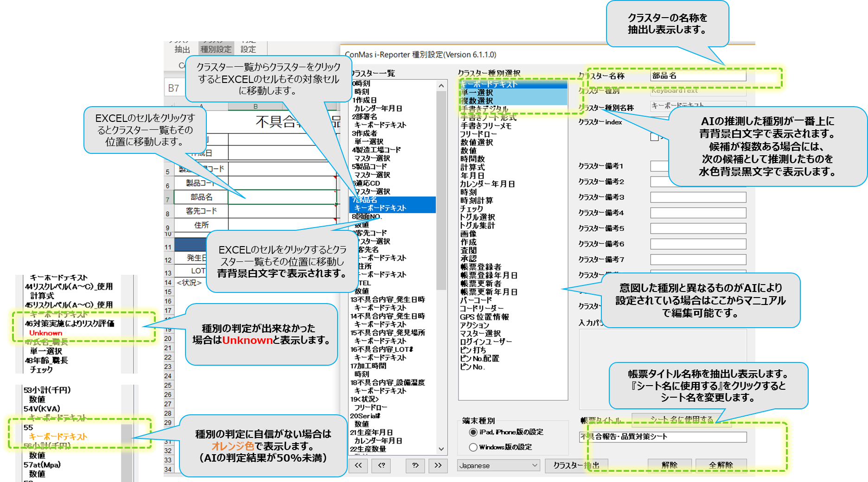The image size is (868, 482).
Task: Select Windows版の設定 radio button
Action: 473,447
